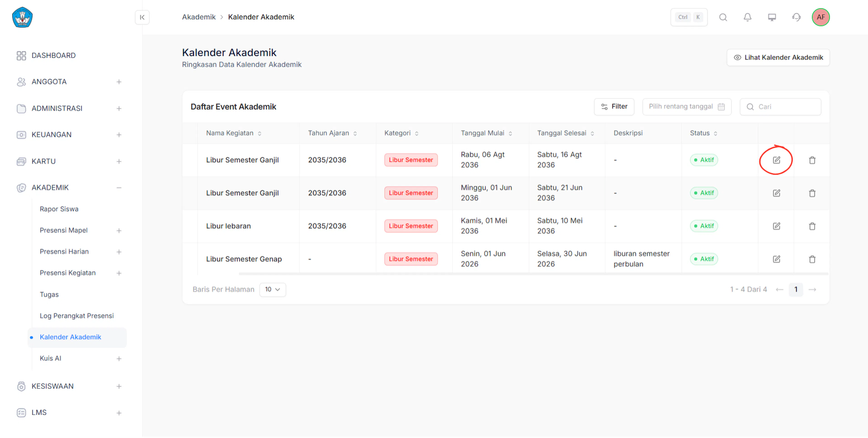Click '1 - 4 Dari 4' pagination text

[748, 290]
